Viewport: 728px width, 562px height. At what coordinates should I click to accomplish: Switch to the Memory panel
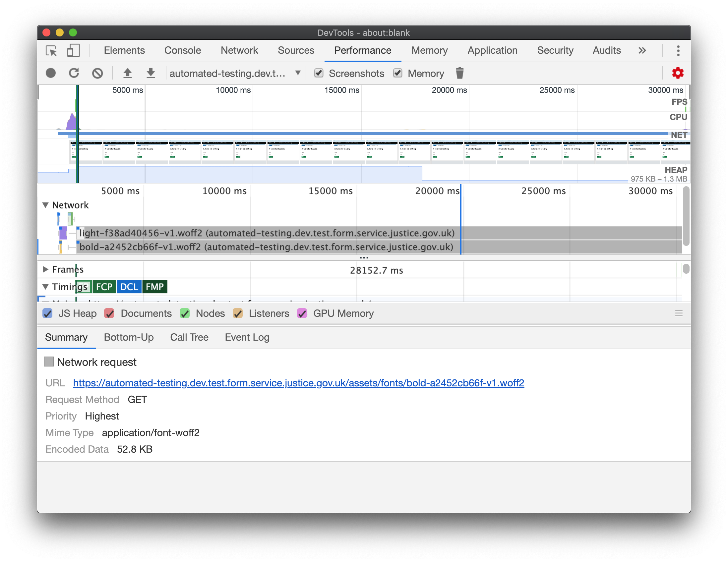pyautogui.click(x=429, y=50)
